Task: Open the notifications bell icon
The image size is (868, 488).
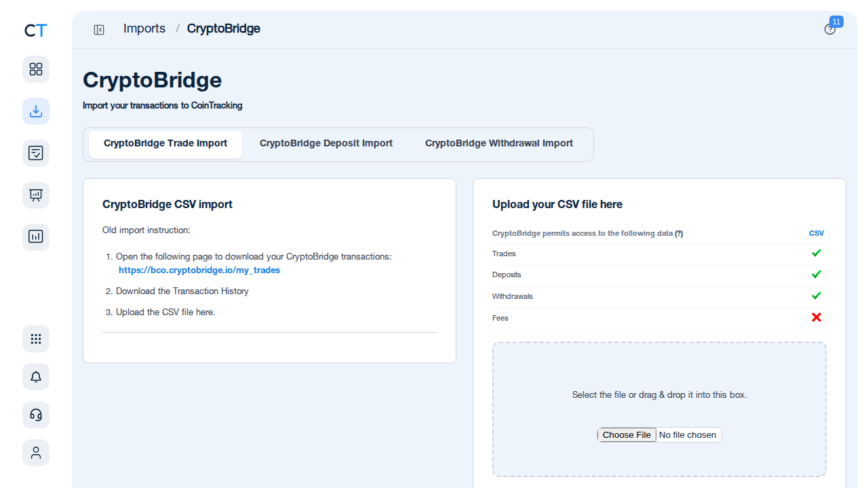Action: click(x=36, y=377)
